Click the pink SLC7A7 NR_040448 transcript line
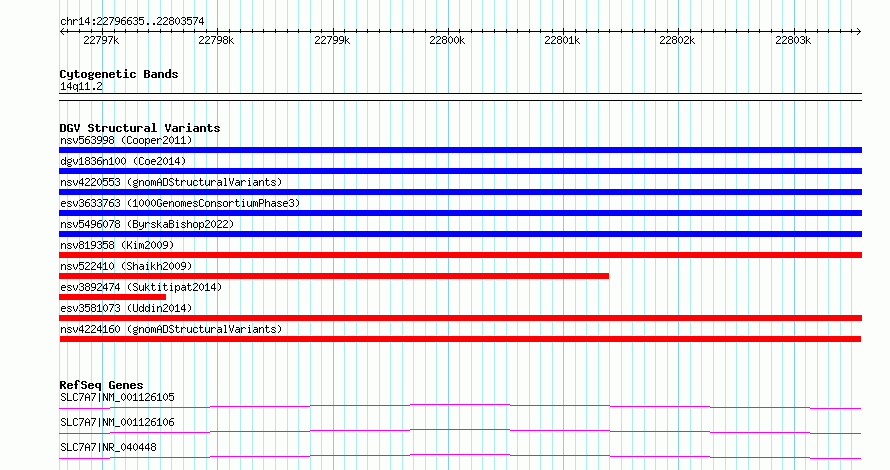 tap(460, 456)
